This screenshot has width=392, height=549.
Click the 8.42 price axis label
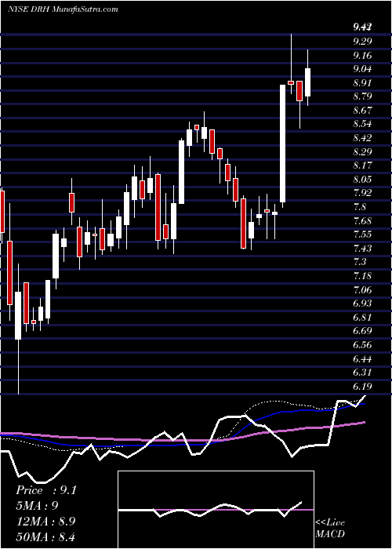[363, 138]
